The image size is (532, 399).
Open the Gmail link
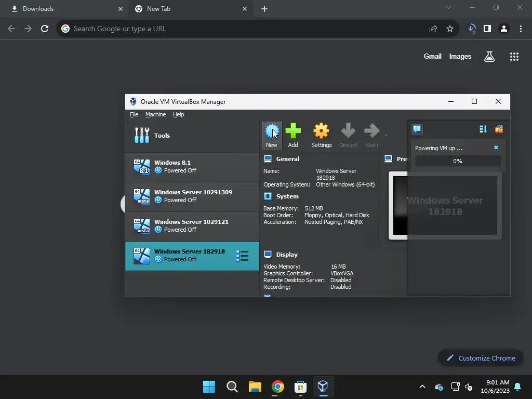click(x=433, y=56)
